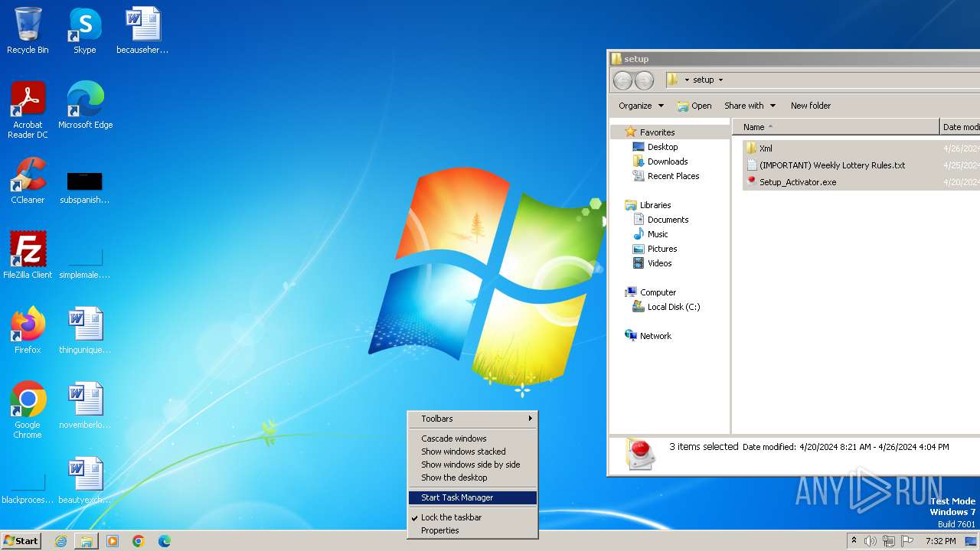Image resolution: width=980 pixels, height=551 pixels.
Task: Launch Firefox desktop shortcut
Action: tap(28, 330)
